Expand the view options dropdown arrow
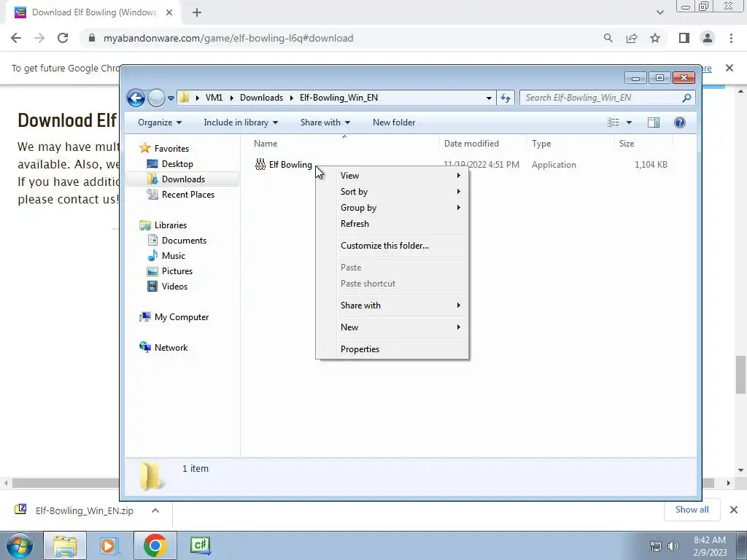The image size is (747, 560). 629,122
